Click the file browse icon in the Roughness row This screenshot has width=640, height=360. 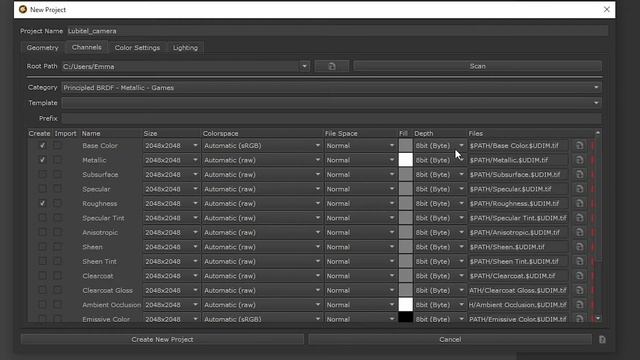tap(579, 204)
